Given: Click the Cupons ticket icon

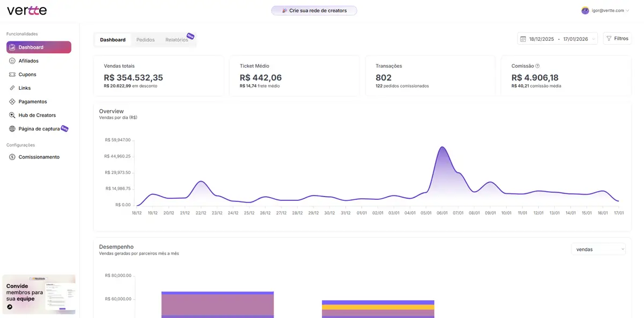Looking at the screenshot, I should coord(12,74).
